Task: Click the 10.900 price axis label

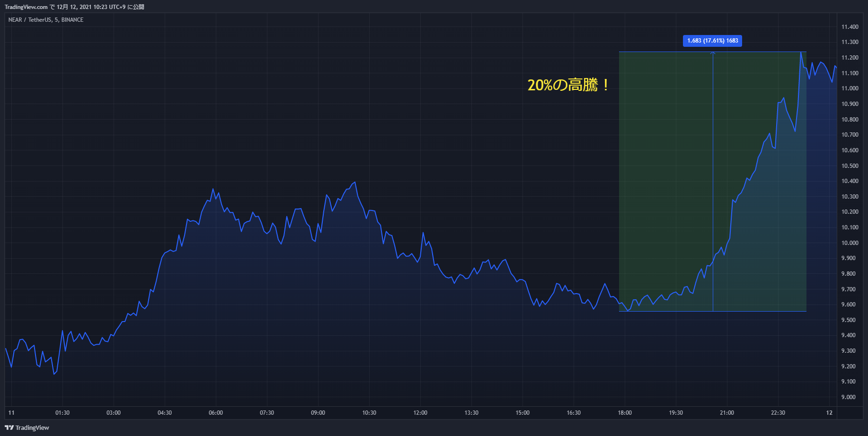Action: click(x=850, y=104)
